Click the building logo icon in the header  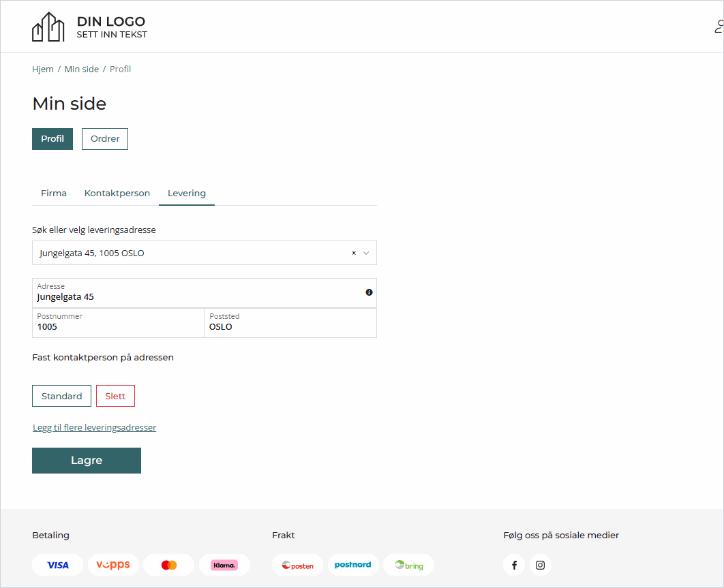48,27
